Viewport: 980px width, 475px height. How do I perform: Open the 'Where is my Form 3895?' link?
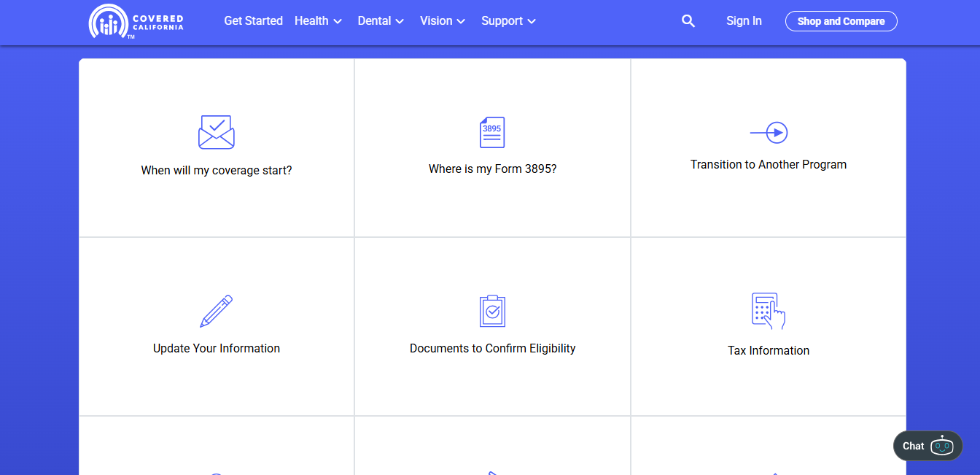click(492, 169)
